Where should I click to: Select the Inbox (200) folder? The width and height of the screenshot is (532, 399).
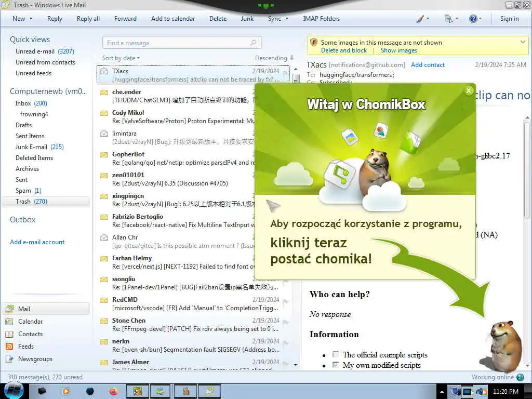[31, 103]
